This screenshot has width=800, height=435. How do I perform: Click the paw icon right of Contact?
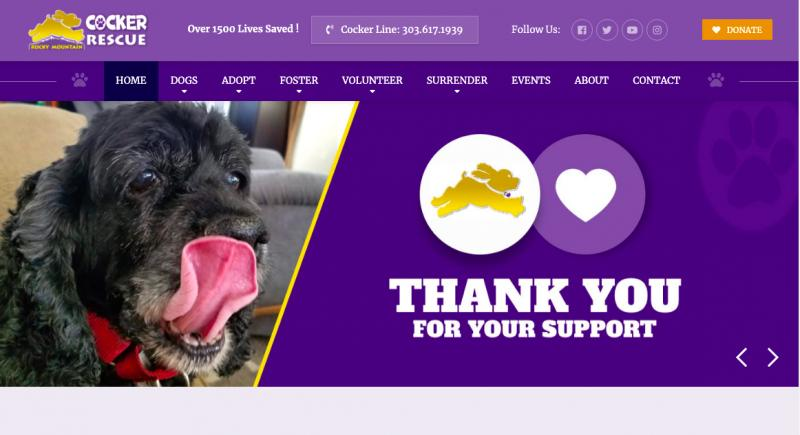716,80
